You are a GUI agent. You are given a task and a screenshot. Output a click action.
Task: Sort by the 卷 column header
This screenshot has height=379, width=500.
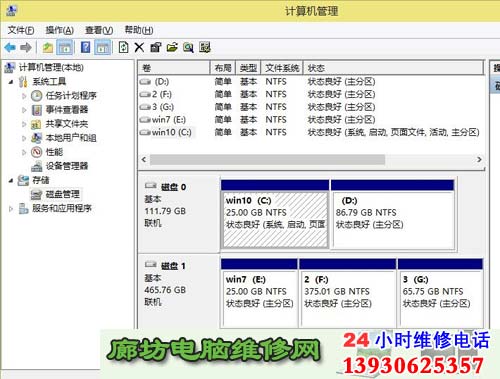point(174,68)
